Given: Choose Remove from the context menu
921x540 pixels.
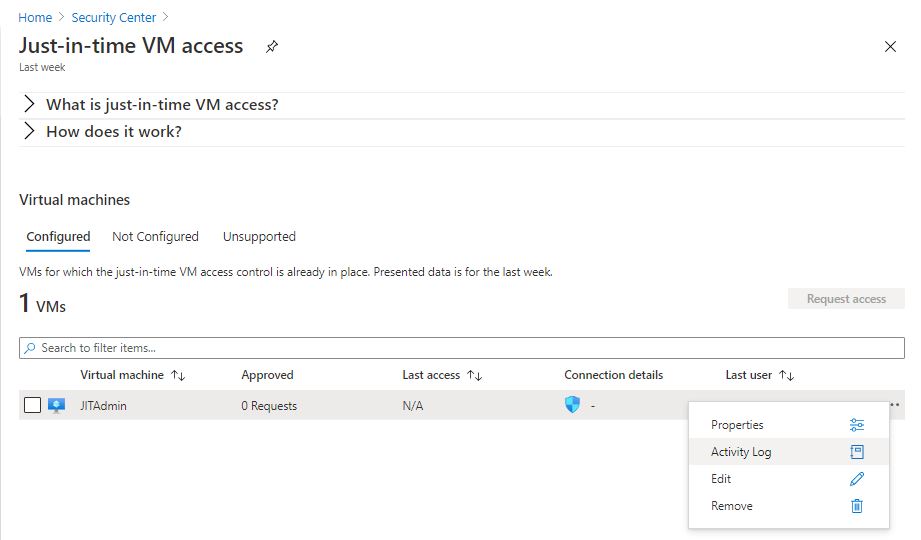Looking at the screenshot, I should click(788, 506).
